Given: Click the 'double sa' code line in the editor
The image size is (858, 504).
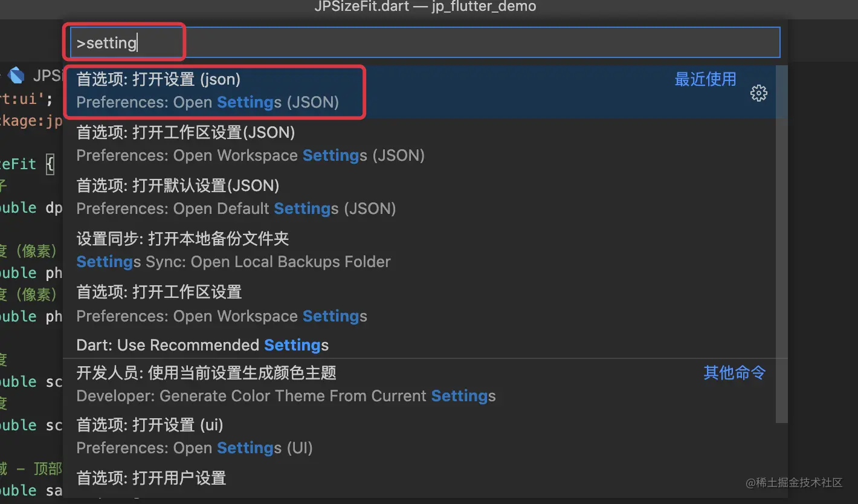Looking at the screenshot, I should point(31,490).
